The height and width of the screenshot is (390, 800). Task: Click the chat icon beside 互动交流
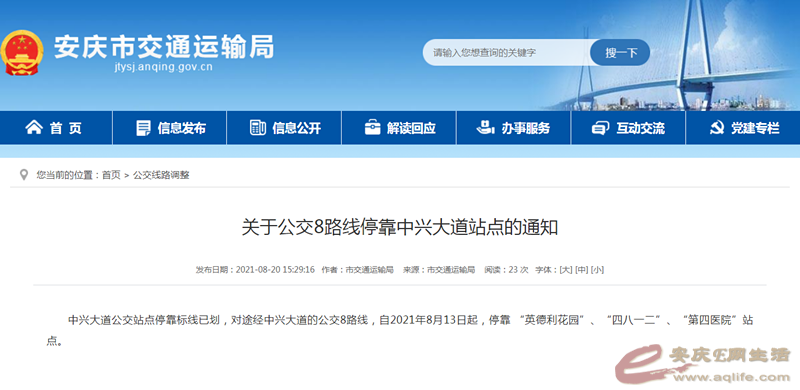click(601, 128)
